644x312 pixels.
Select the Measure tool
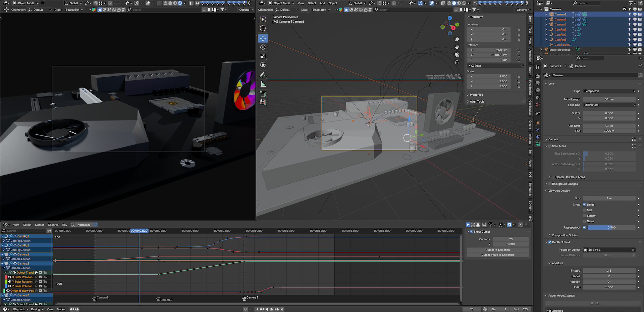[263, 84]
